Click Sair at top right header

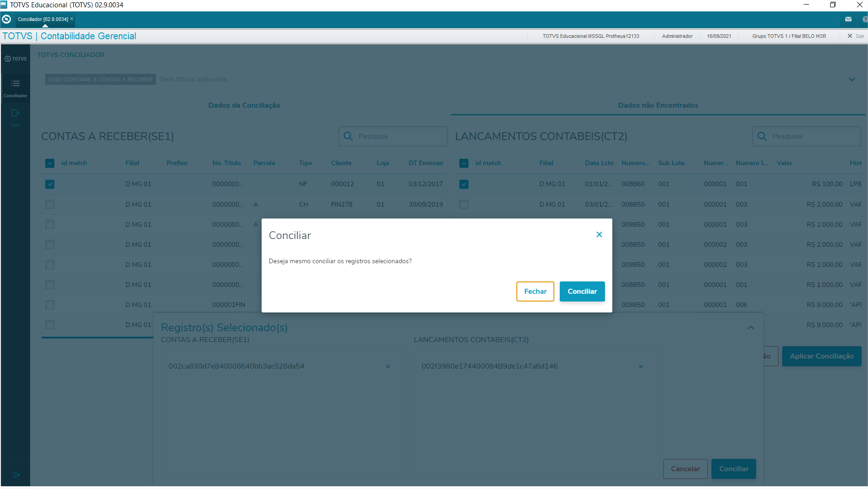click(856, 36)
